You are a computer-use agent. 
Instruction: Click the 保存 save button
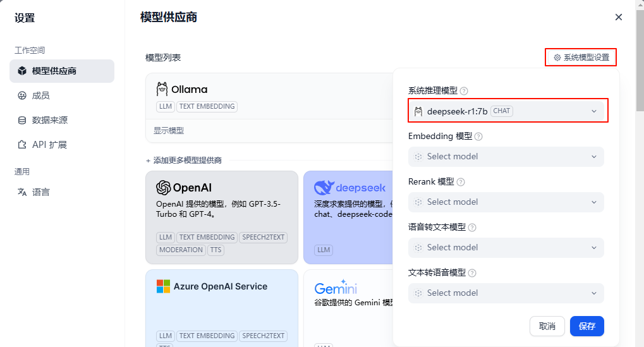click(587, 326)
